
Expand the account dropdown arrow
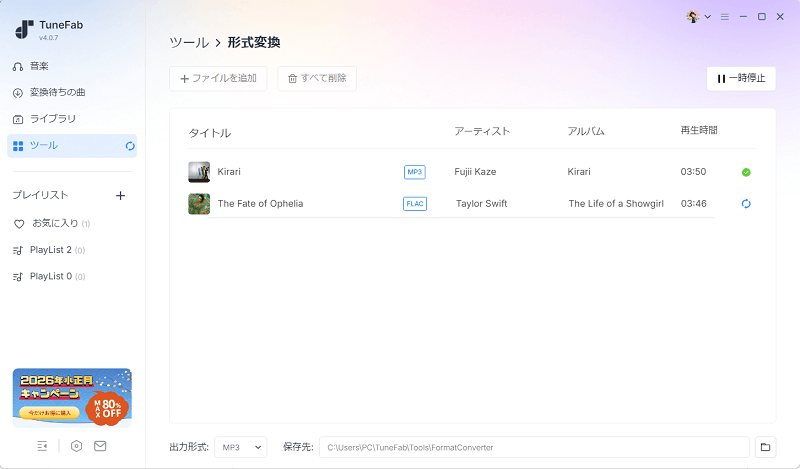708,17
